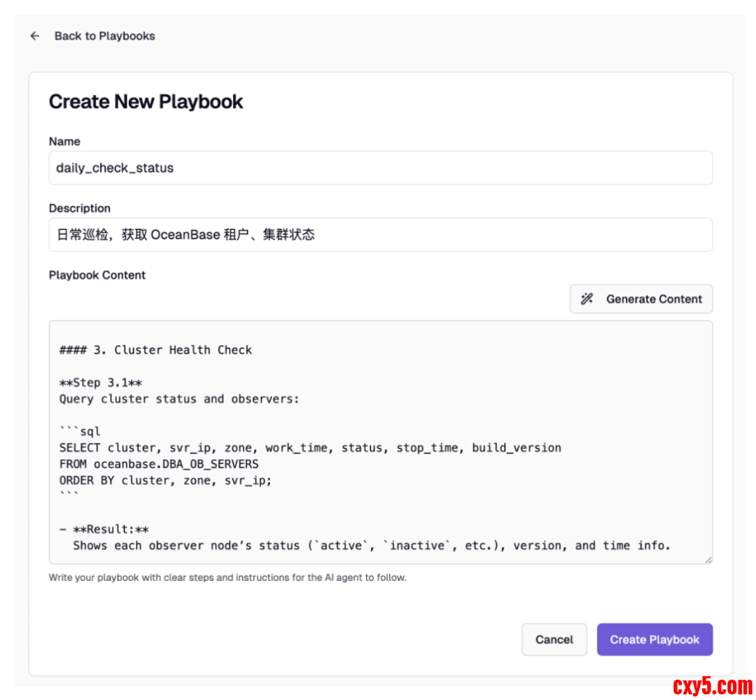Go to Back to Playbooks link

tap(104, 36)
